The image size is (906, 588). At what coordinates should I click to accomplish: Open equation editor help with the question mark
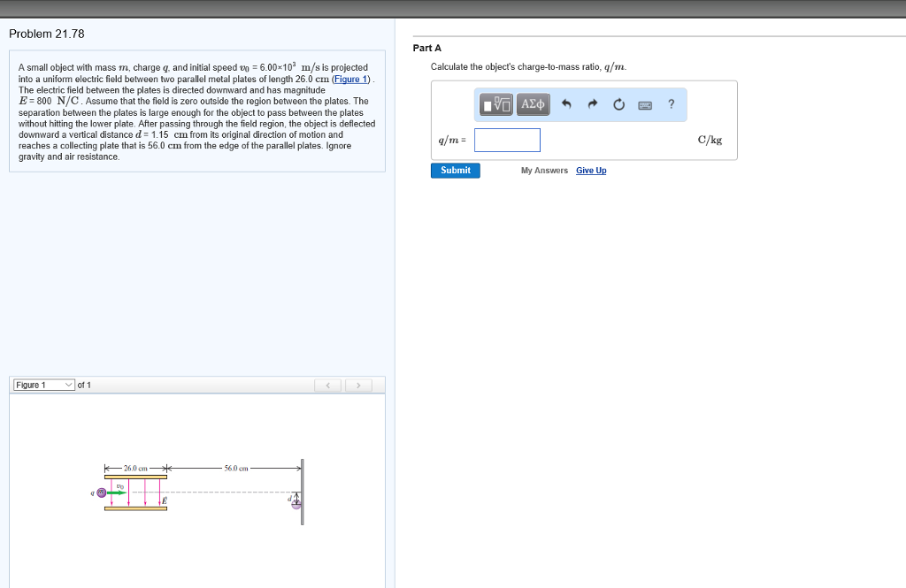[671, 104]
